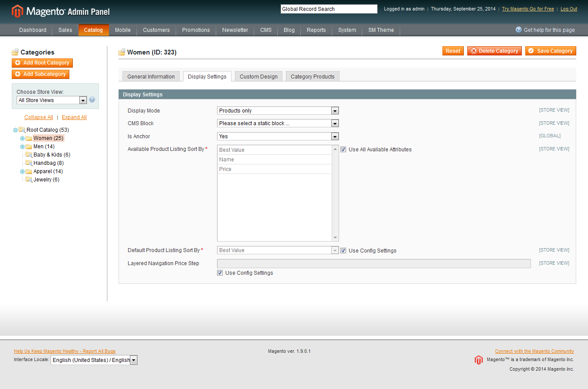Screen dimensions: 588x389
Task: Select 'Price' in sort-by list
Action: (275, 169)
